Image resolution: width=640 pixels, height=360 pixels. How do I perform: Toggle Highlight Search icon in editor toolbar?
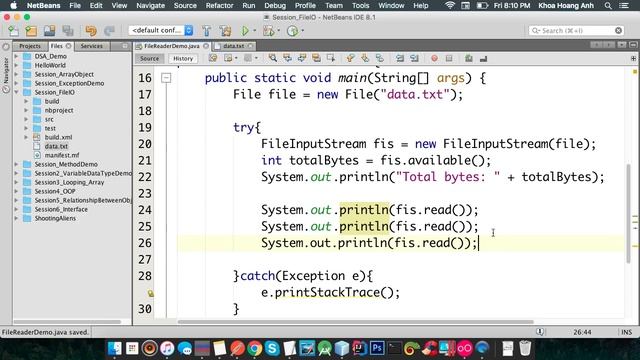[316, 58]
